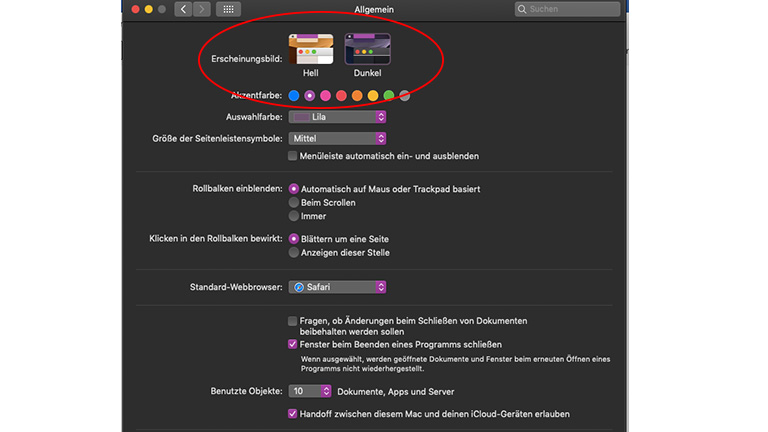Screen dimensions: 768x432
Task: Expand the Seitenleistensymbole size dropdown showing Mittel
Action: (x=337, y=139)
